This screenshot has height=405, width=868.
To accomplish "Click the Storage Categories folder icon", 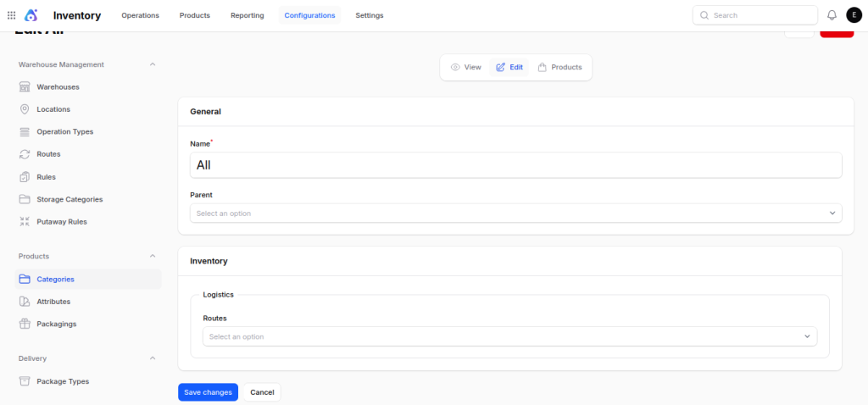I will click(25, 199).
